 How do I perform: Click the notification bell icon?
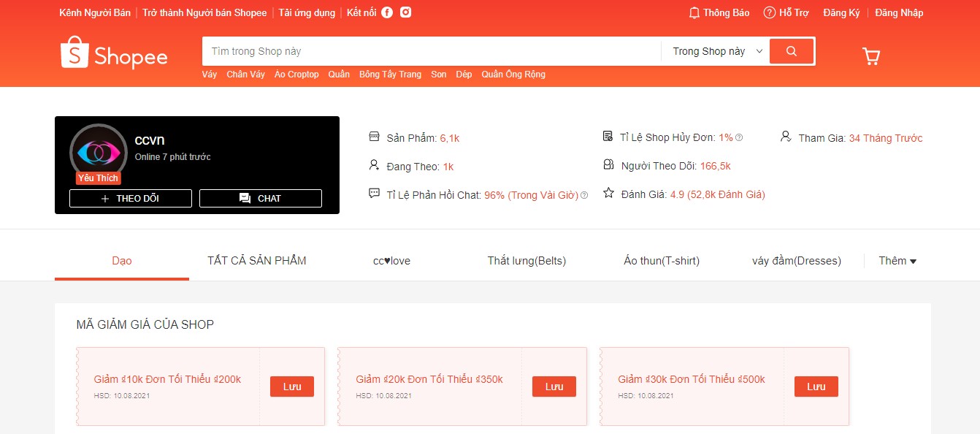coord(694,12)
